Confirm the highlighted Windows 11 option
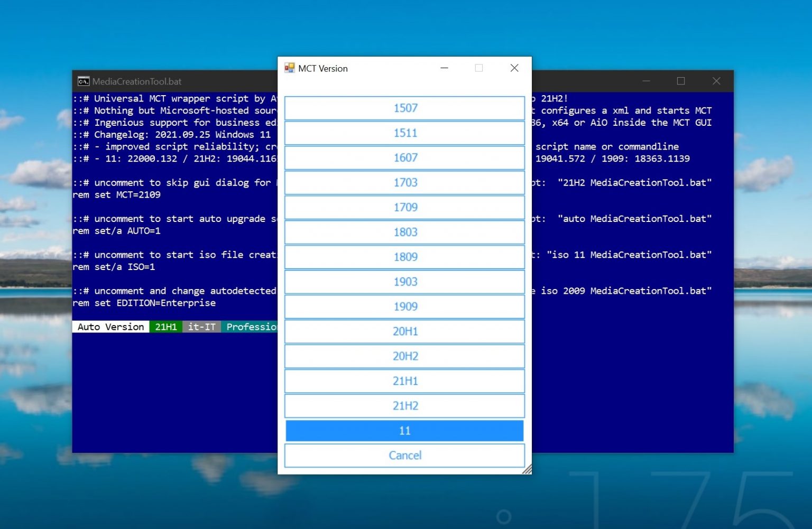Image resolution: width=812 pixels, height=529 pixels. coord(404,430)
